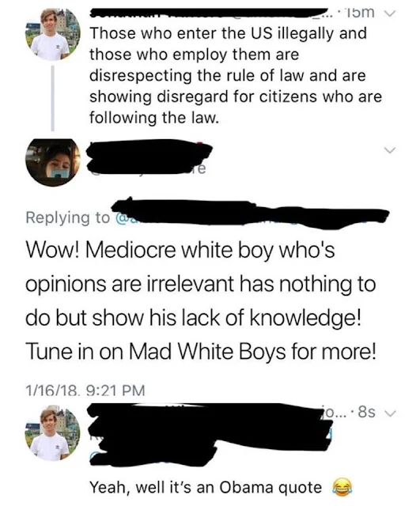Expand options chevron next to 15m
Screen dimensions: 420x506
pyautogui.click(x=389, y=13)
